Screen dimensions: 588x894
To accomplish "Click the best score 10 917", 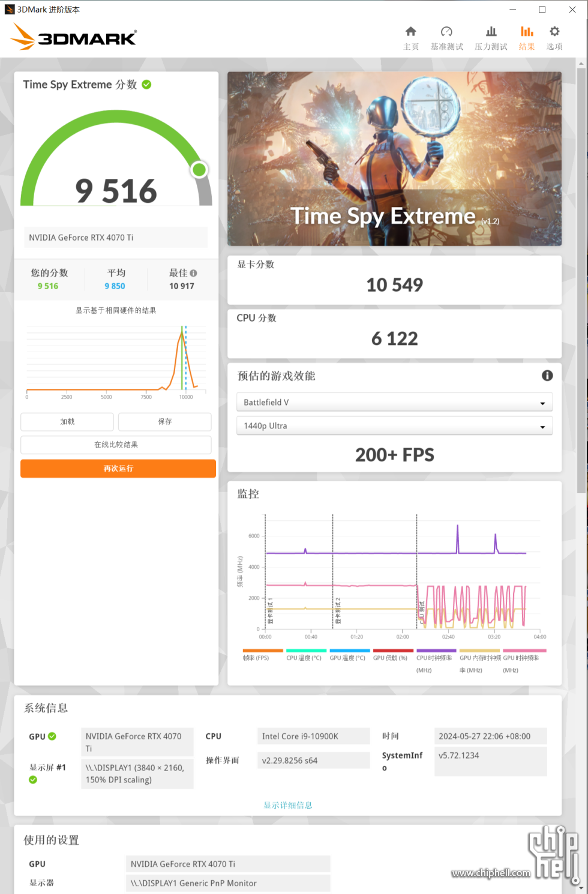I will point(182,286).
